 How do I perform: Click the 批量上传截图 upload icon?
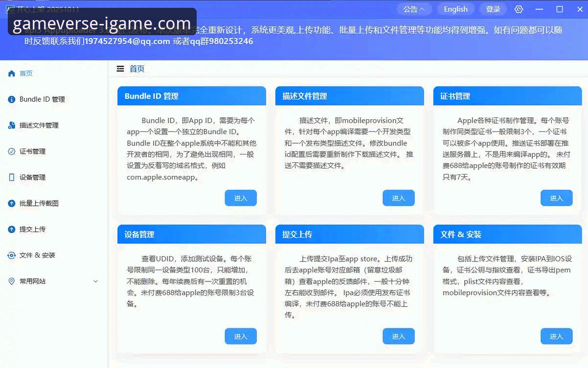point(12,203)
